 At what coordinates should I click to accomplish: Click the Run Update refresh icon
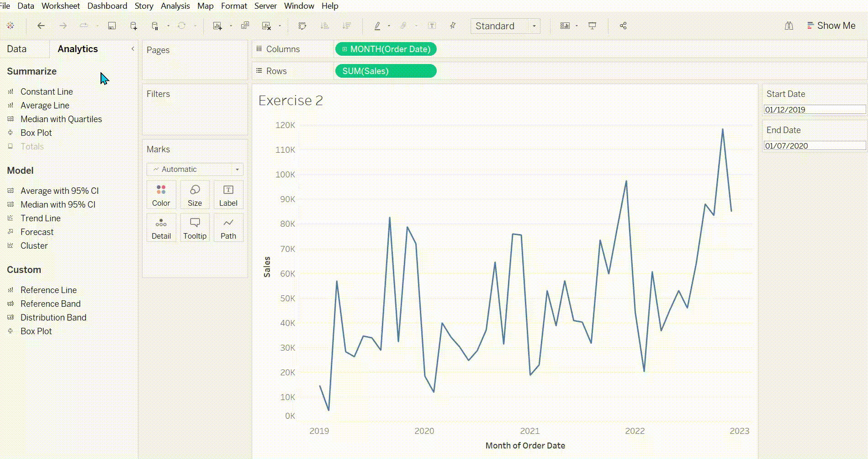(182, 26)
